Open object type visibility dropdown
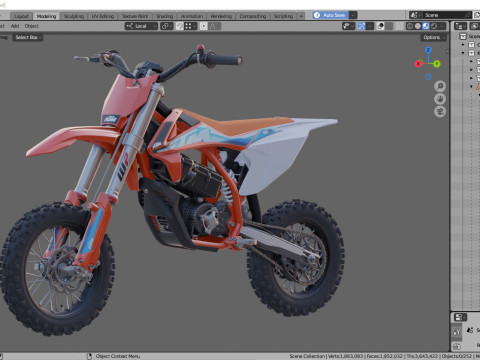Screen dimensions: 480x360 pos(348,26)
